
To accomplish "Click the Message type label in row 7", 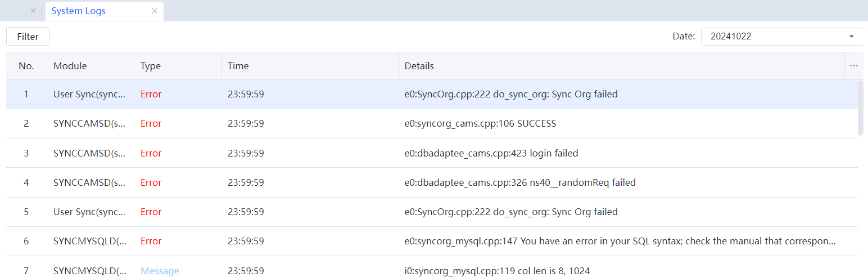I will pos(160,271).
